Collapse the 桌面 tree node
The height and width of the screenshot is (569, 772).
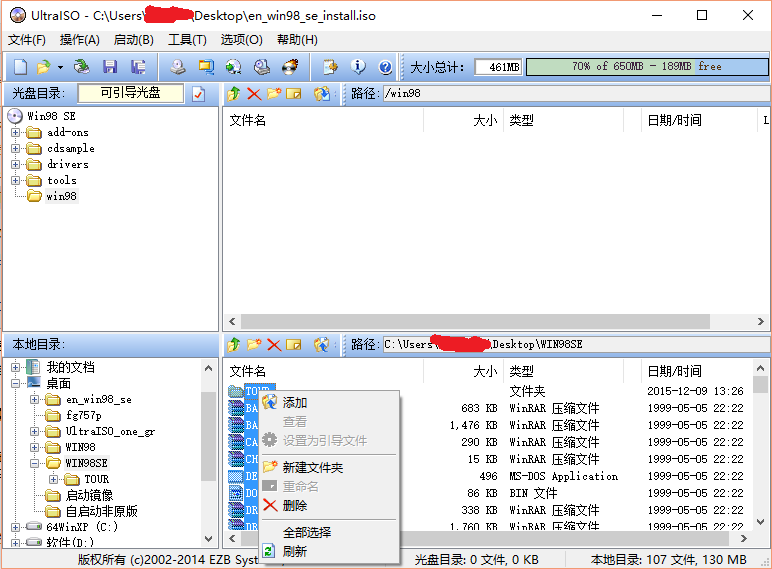tap(15, 383)
